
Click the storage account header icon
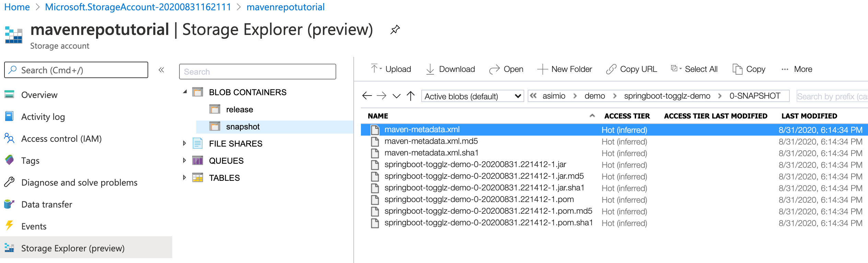[14, 35]
